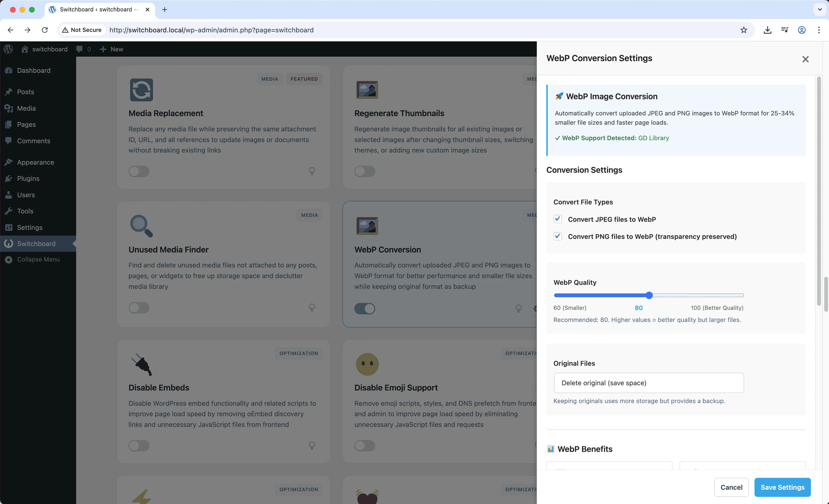Go to the Media menu item
The width and height of the screenshot is (829, 504).
26,108
